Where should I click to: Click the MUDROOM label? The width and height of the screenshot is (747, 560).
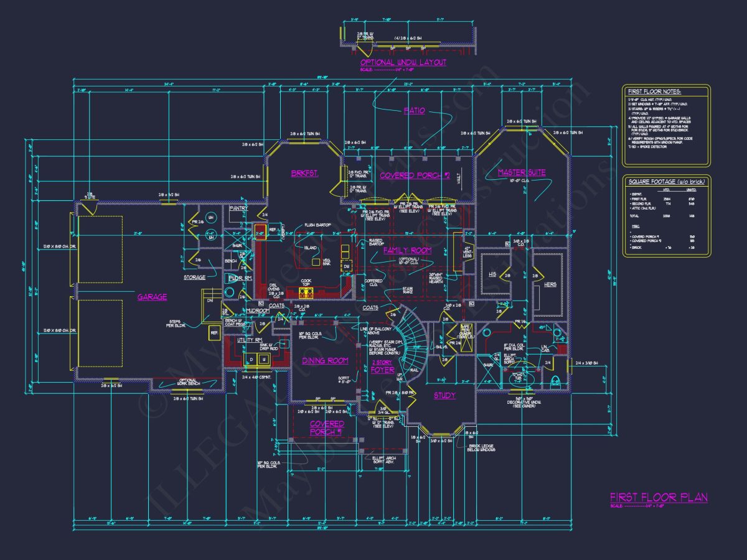point(256,309)
